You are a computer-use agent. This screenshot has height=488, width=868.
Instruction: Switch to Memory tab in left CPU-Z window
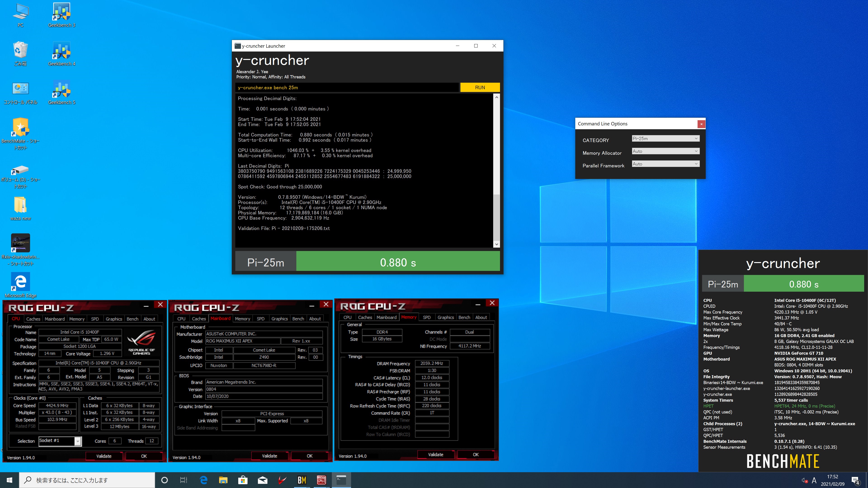point(77,319)
